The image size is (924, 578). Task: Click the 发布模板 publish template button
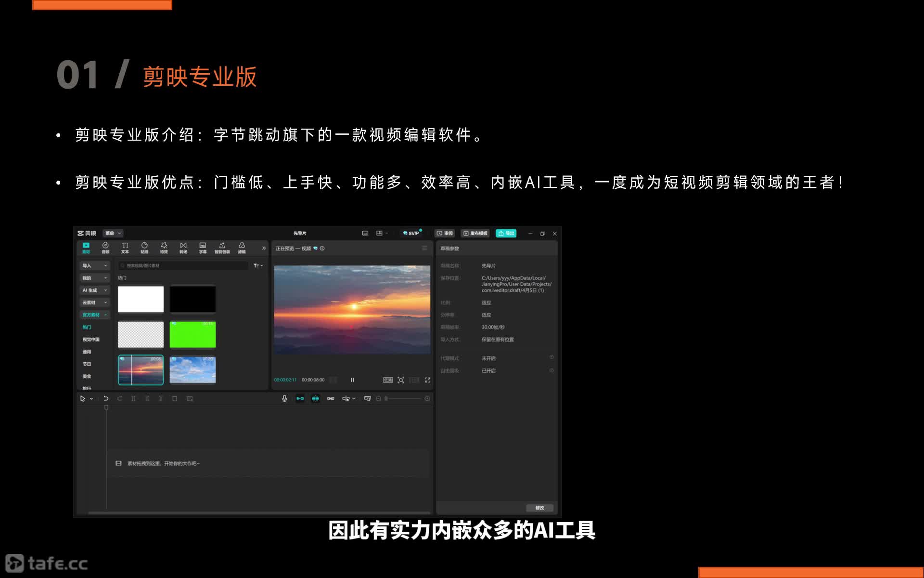(475, 233)
